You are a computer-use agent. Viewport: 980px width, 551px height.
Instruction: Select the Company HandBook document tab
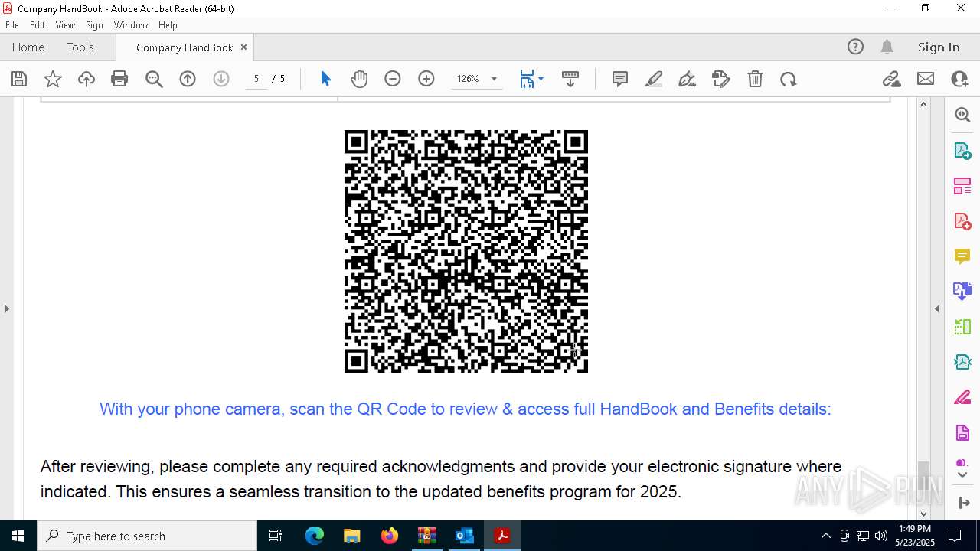coord(185,47)
